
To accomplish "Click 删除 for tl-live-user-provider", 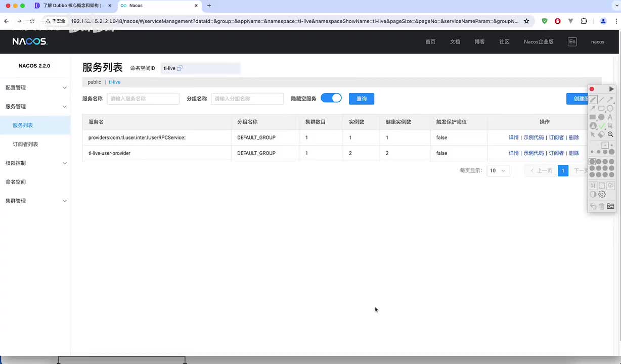I will pos(573,153).
